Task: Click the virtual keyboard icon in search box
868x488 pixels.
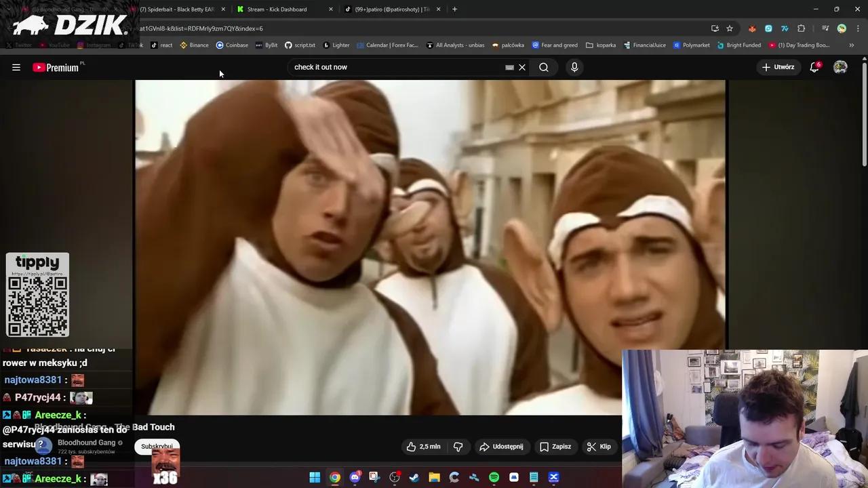Action: [509, 67]
